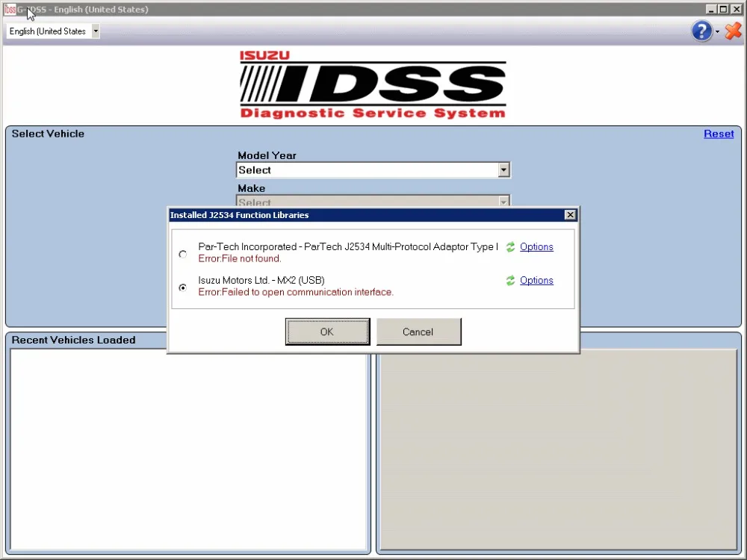
Task: Minimize the G-IDSS window
Action: click(x=711, y=9)
